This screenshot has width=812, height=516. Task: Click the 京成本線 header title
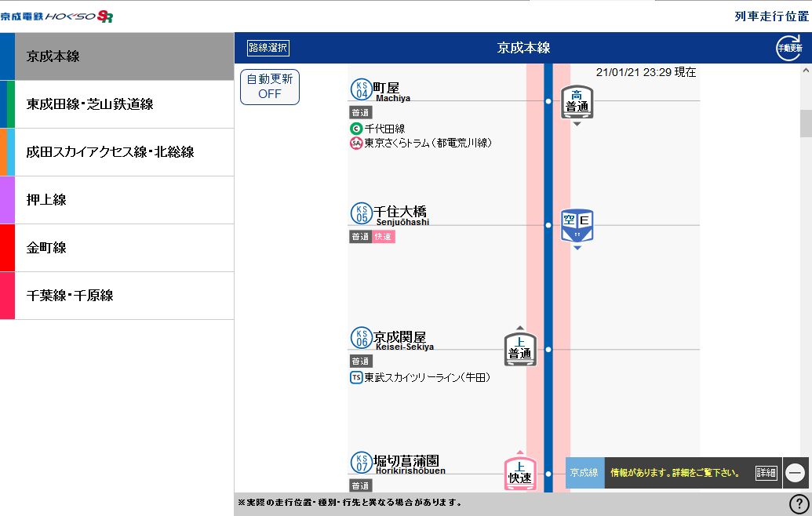point(523,48)
